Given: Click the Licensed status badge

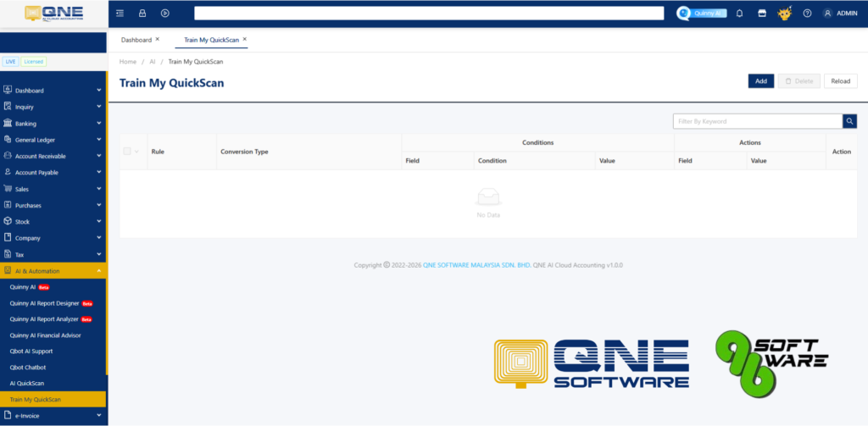Looking at the screenshot, I should tap(34, 62).
